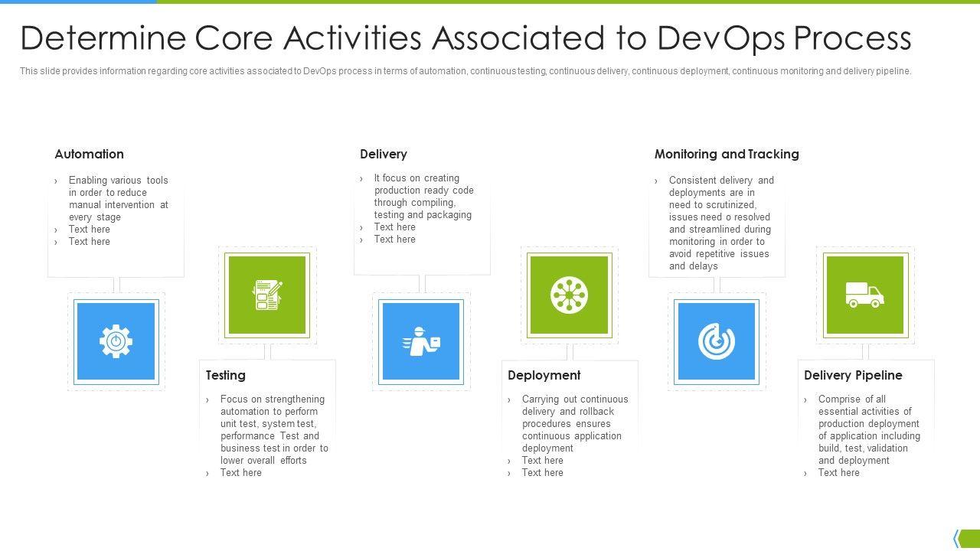The height and width of the screenshot is (551, 980).
Task: Click first 'Text here' under Deployment
Action: pos(543,461)
